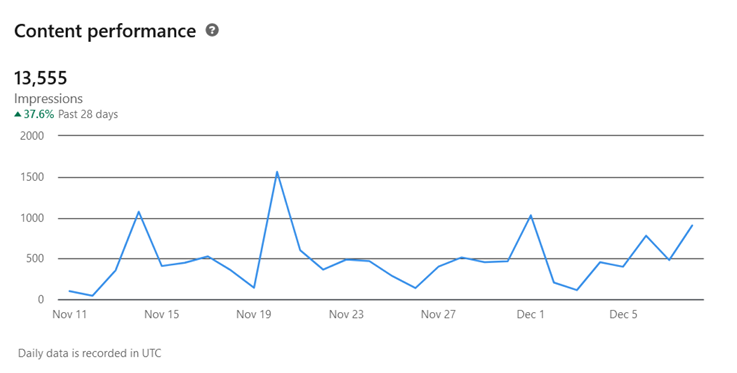This screenshot has height=373, width=737.
Task: Click the Nov 23 axis label
Action: [346, 314]
